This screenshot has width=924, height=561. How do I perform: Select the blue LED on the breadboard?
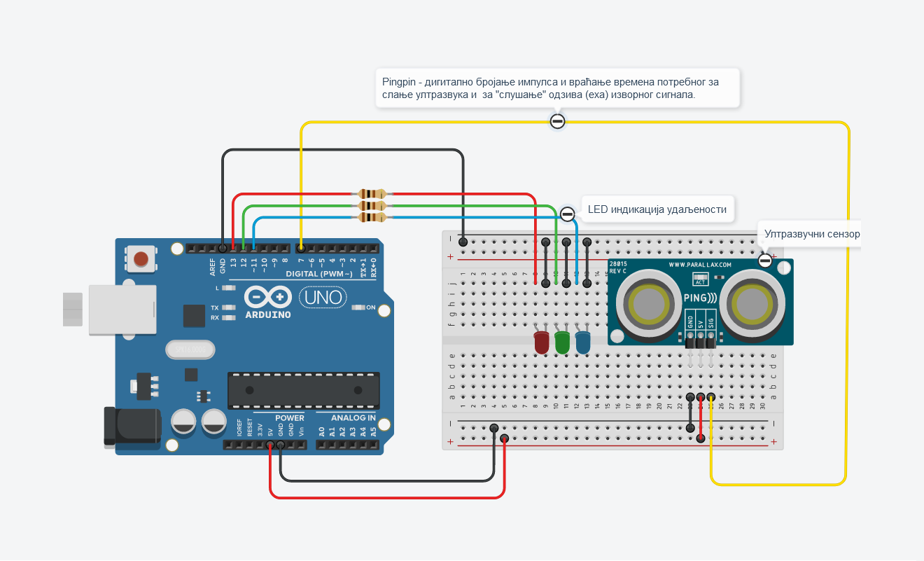(x=582, y=341)
